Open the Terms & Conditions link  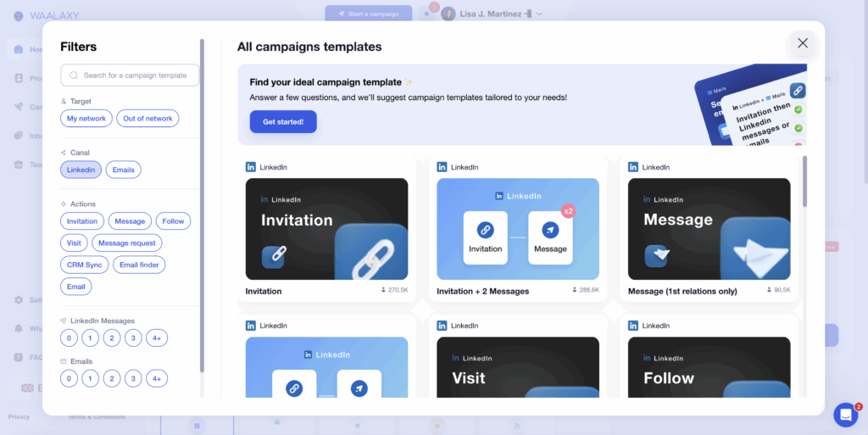click(97, 416)
